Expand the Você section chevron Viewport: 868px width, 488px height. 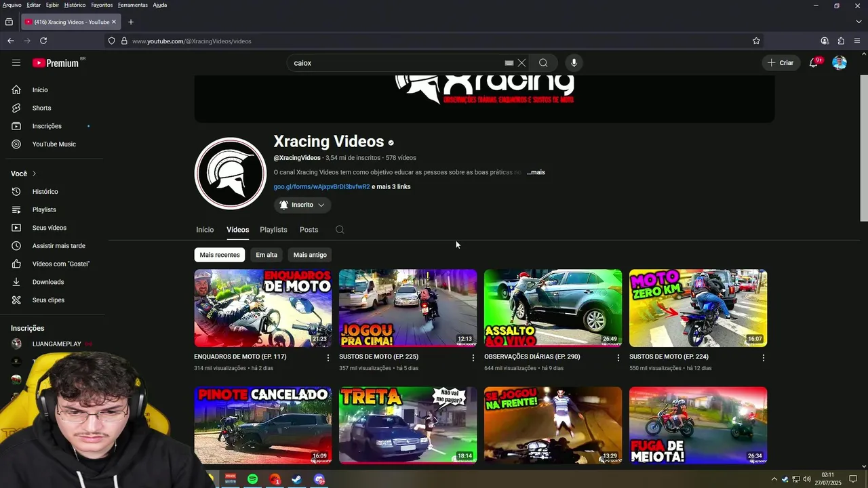point(34,174)
